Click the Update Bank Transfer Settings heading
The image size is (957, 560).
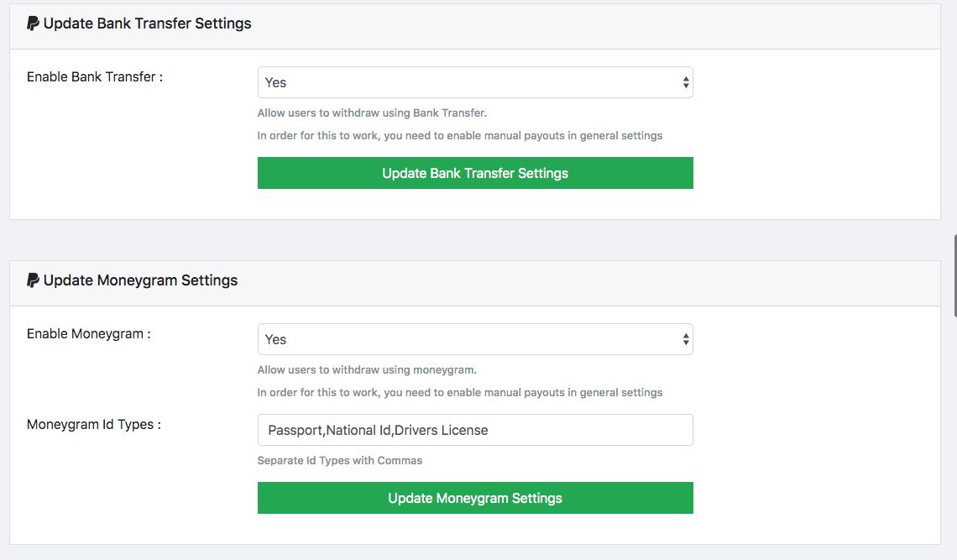tap(147, 24)
